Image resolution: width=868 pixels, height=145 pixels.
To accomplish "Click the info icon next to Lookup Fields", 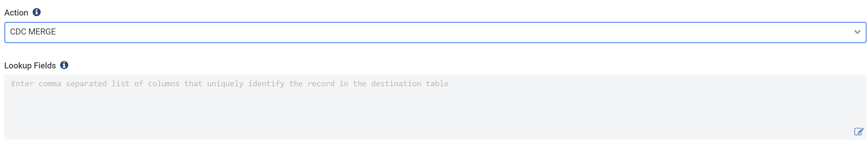I will pos(64,65).
